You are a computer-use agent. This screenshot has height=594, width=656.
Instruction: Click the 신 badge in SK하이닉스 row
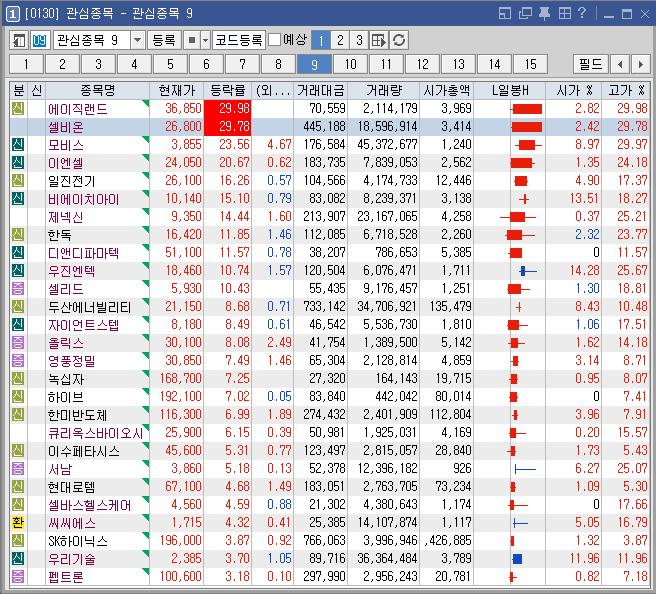[18, 540]
